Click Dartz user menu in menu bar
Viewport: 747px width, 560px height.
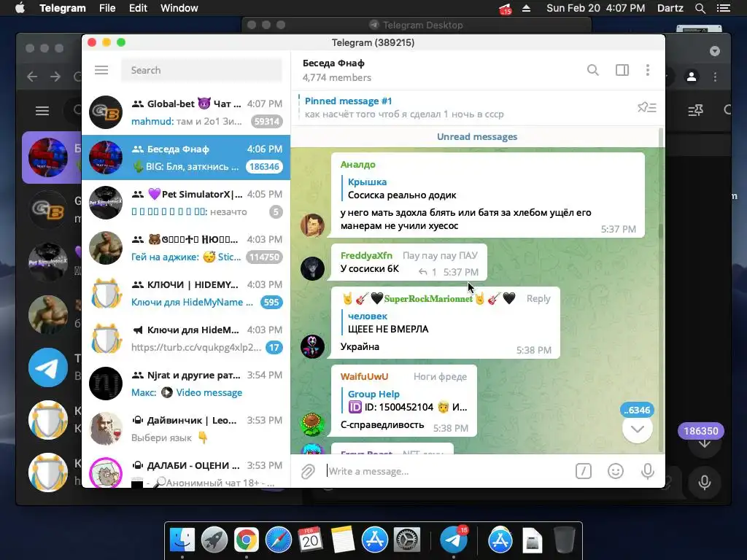(x=670, y=8)
